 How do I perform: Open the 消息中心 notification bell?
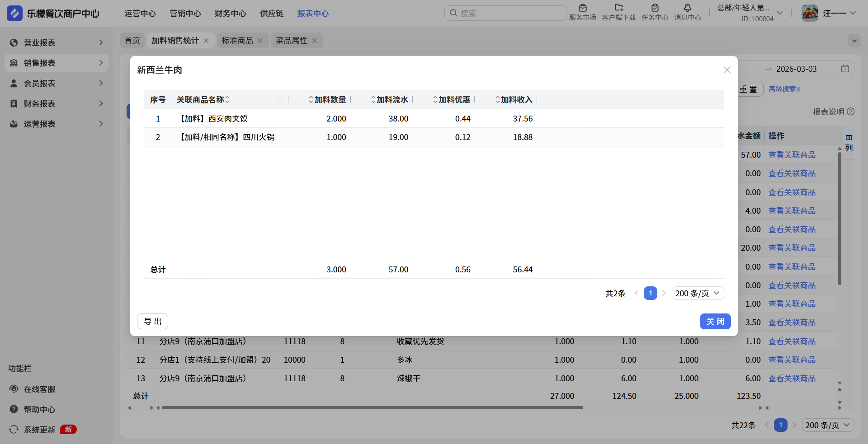687,8
